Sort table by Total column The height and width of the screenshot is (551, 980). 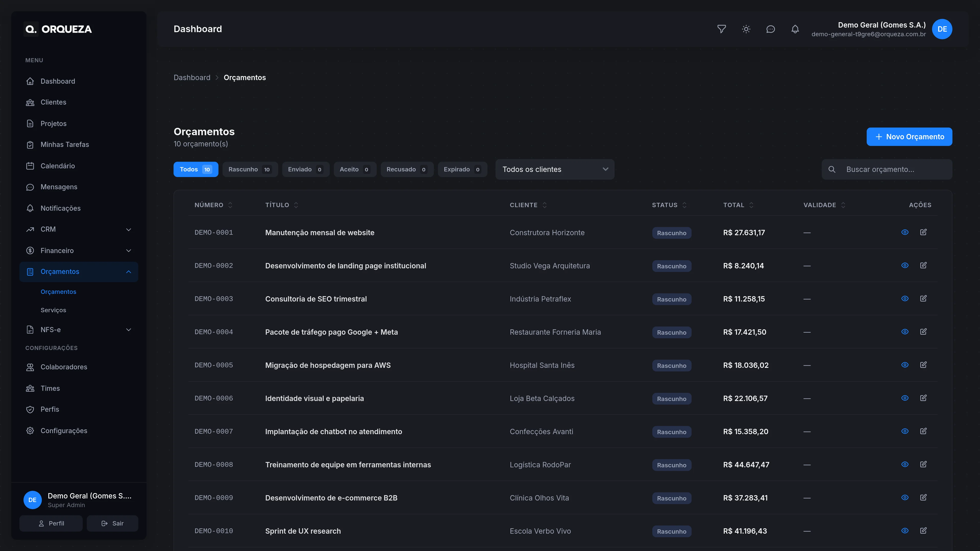[x=738, y=205]
